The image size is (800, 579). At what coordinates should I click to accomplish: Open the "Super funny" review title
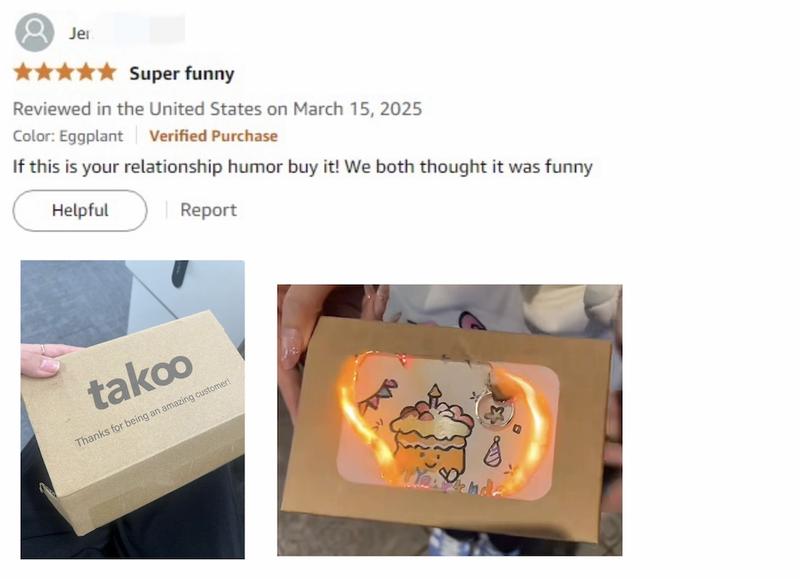(x=181, y=73)
